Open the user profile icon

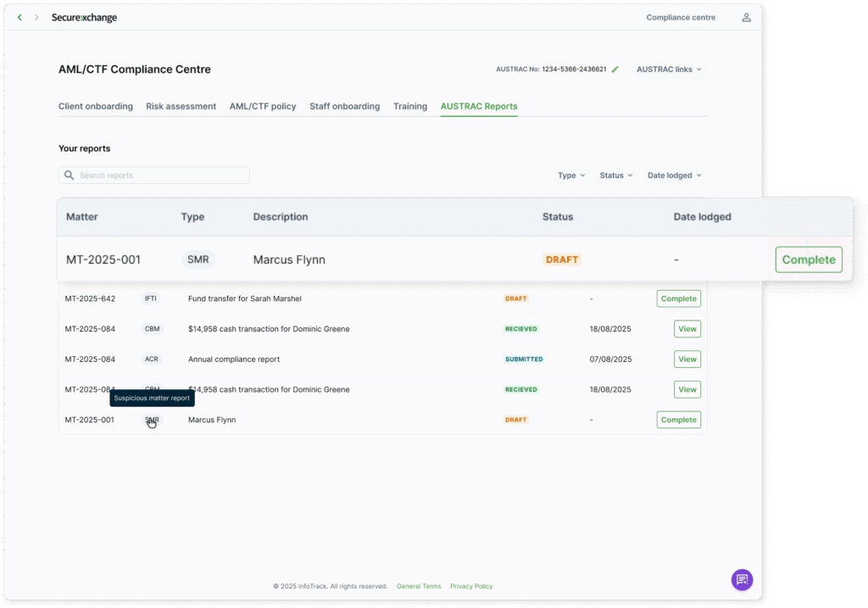pyautogui.click(x=746, y=18)
